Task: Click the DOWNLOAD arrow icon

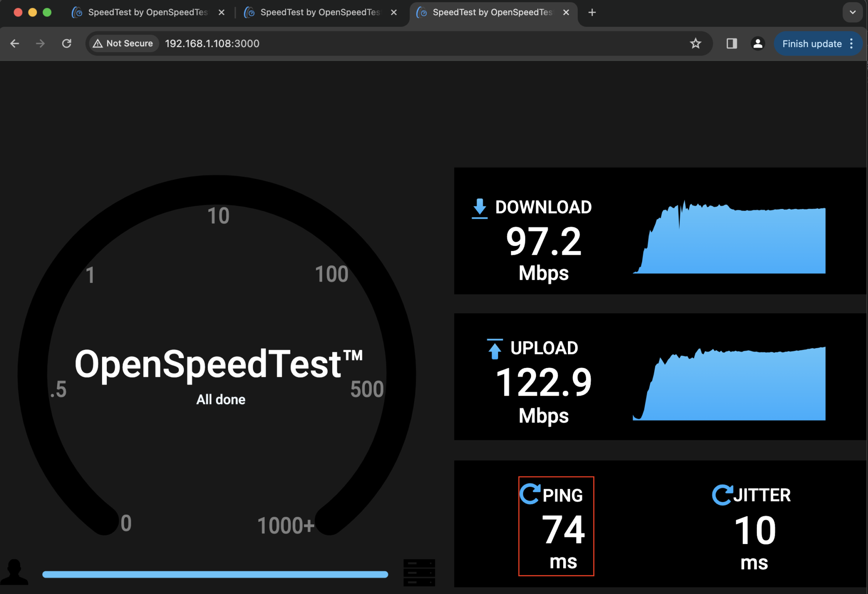Action: (479, 208)
